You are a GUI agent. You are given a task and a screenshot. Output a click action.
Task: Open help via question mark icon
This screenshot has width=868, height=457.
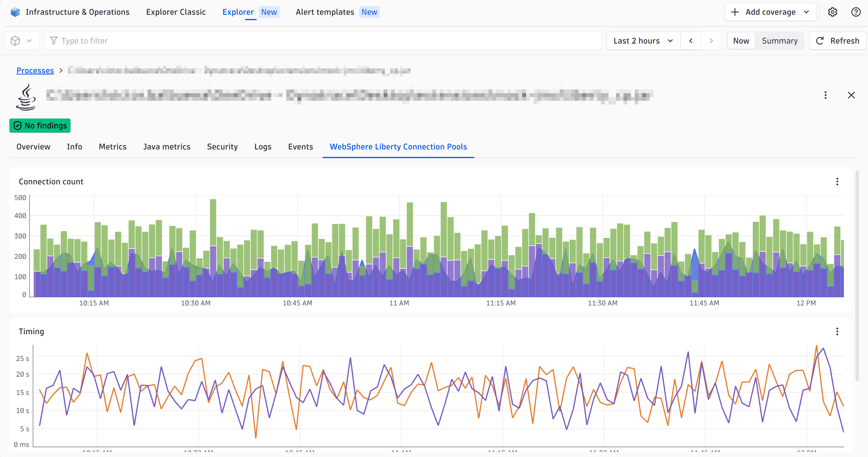click(x=856, y=12)
